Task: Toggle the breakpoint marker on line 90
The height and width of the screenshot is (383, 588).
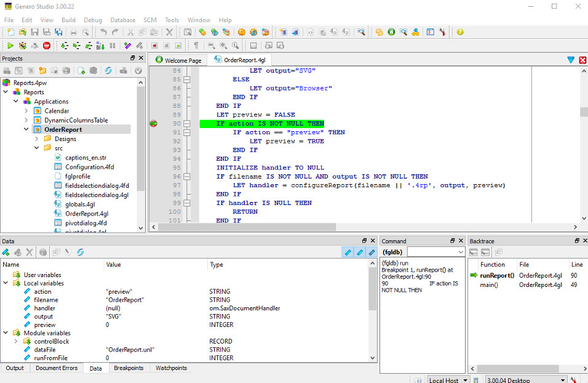Action: [x=153, y=123]
